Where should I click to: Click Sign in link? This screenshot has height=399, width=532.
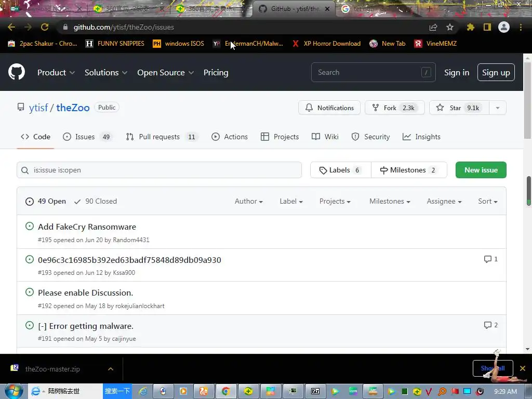pos(457,72)
